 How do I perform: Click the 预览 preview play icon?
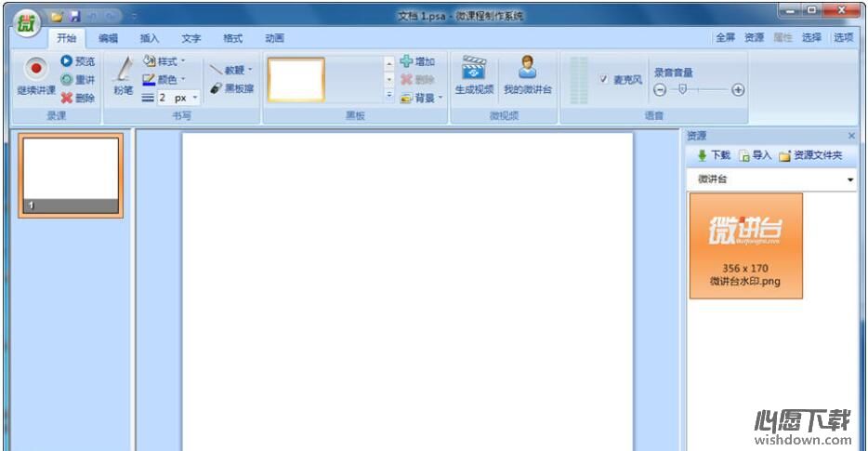coord(66,61)
